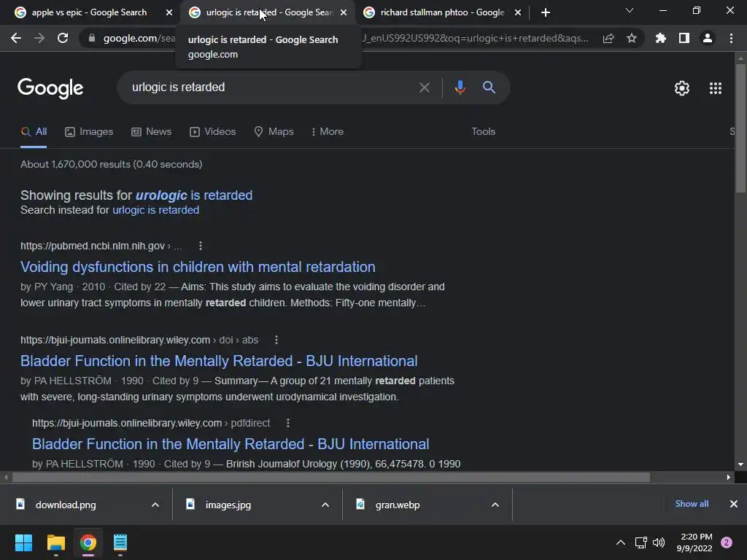This screenshot has width=747, height=560.
Task: Submit search with the magnifier icon
Action: pyautogui.click(x=489, y=87)
